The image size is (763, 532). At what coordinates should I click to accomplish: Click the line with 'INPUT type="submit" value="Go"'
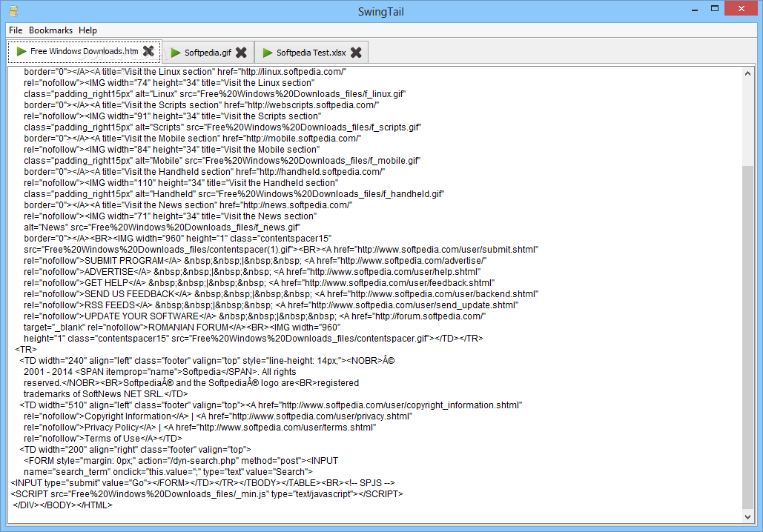(203, 483)
